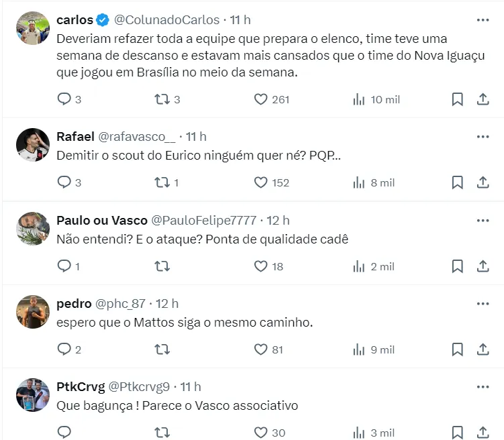This screenshot has height=440, width=504.
Task: Open Paulo ou Vasco's profile avatar
Action: 33,229
